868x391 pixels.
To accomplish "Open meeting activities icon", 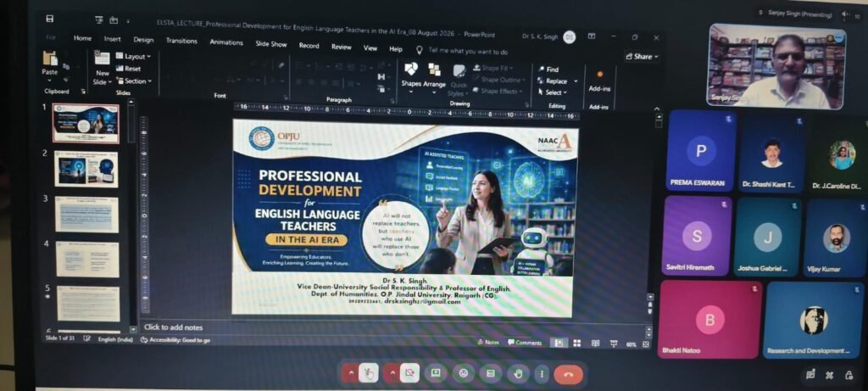I will pyautogui.click(x=829, y=376).
